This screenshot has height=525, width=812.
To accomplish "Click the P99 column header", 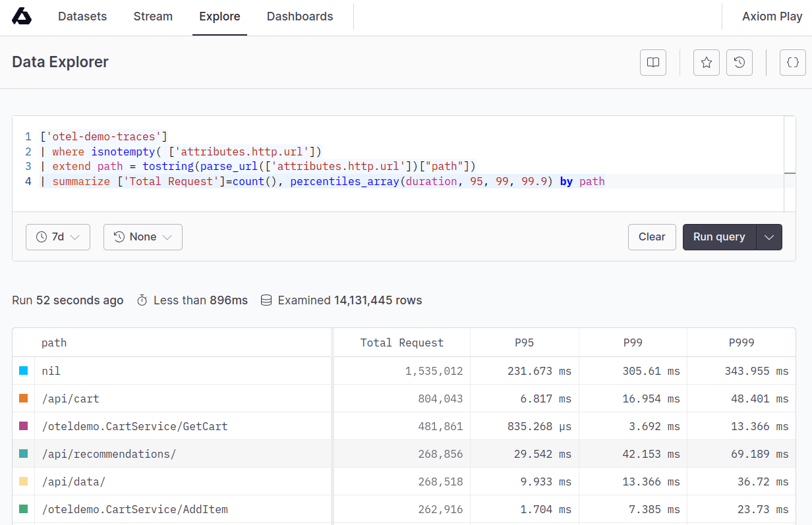I will click(x=633, y=343).
